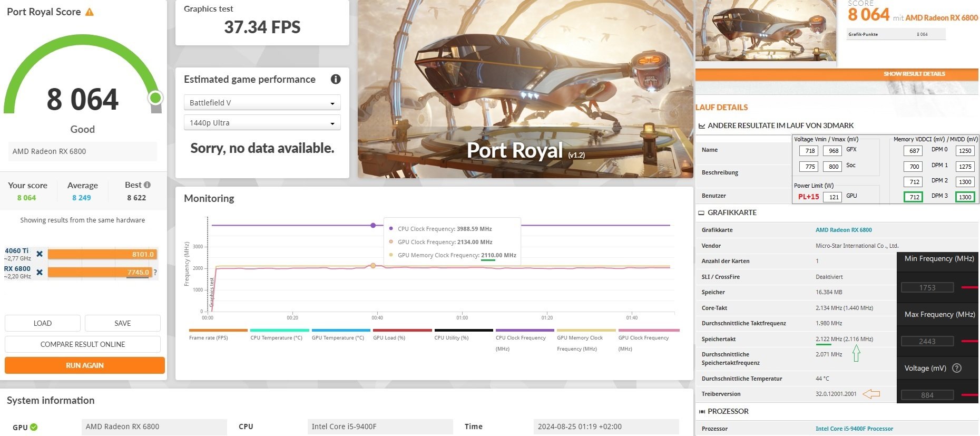Click the Time value 2024-08-25 01:19
This screenshot has height=436, width=980.
point(606,427)
